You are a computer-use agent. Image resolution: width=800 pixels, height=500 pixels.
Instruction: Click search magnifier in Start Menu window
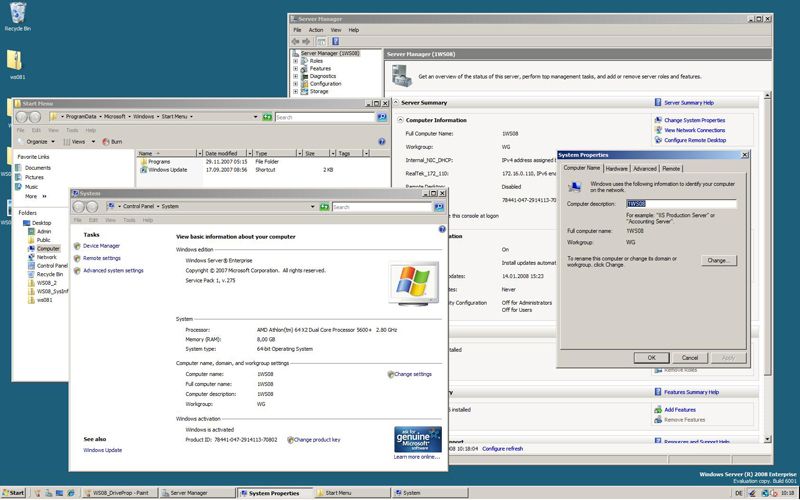382,117
